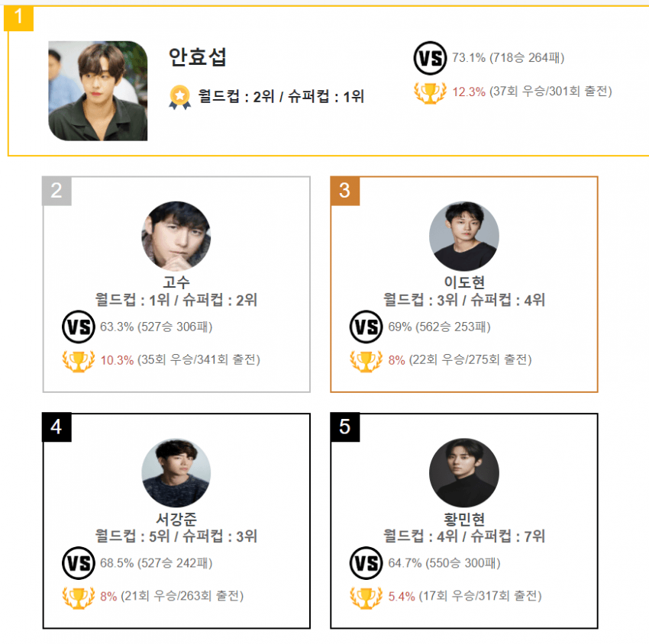Open 고수's circular profile photo
Image resolution: width=649 pixels, height=644 pixels.
pyautogui.click(x=176, y=237)
